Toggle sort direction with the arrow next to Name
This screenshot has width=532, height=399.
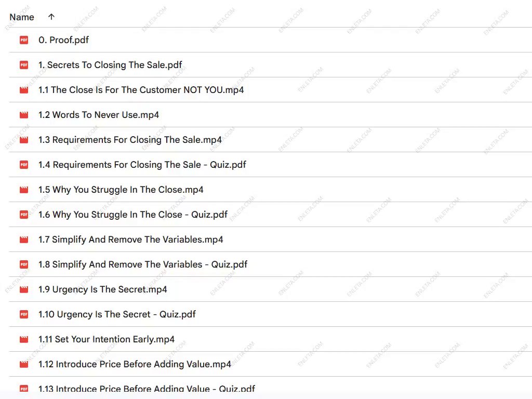(51, 17)
